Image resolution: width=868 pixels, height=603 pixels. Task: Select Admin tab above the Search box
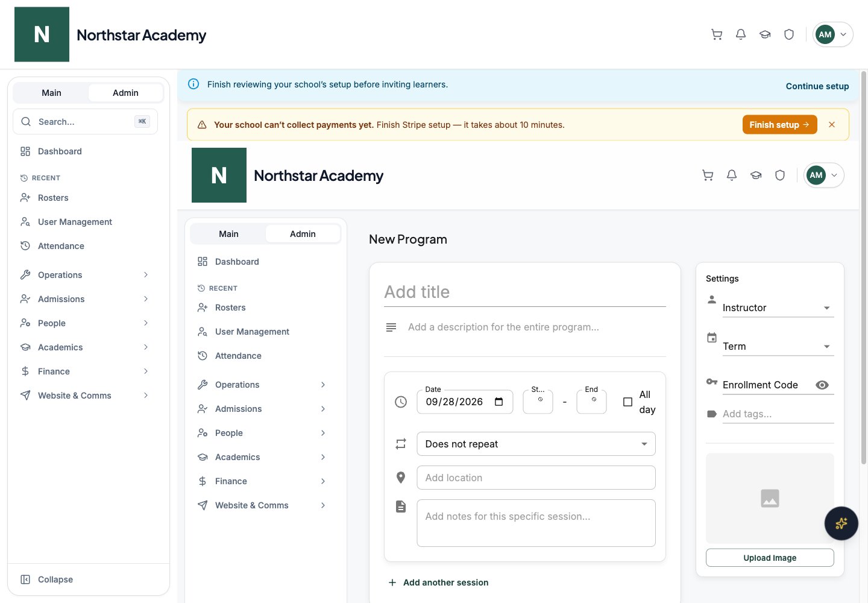[125, 93]
